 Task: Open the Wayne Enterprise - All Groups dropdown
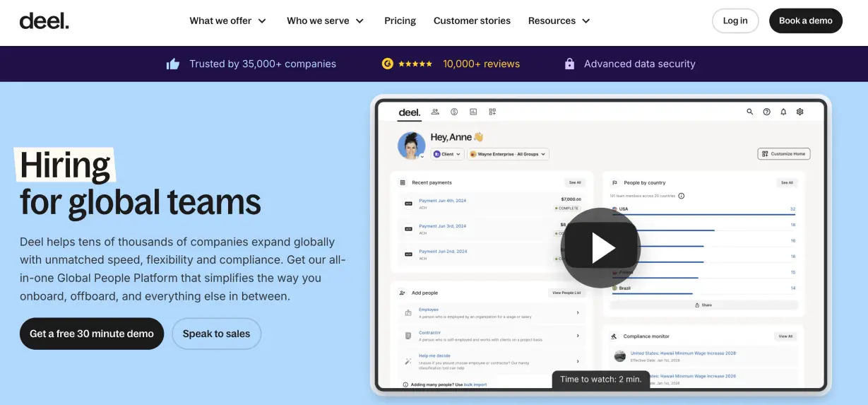[508, 154]
